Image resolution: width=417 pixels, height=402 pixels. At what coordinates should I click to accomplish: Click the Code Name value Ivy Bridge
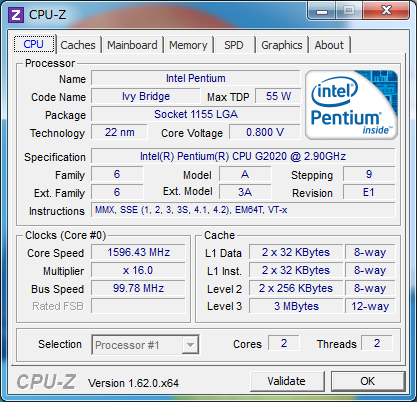tap(146, 96)
